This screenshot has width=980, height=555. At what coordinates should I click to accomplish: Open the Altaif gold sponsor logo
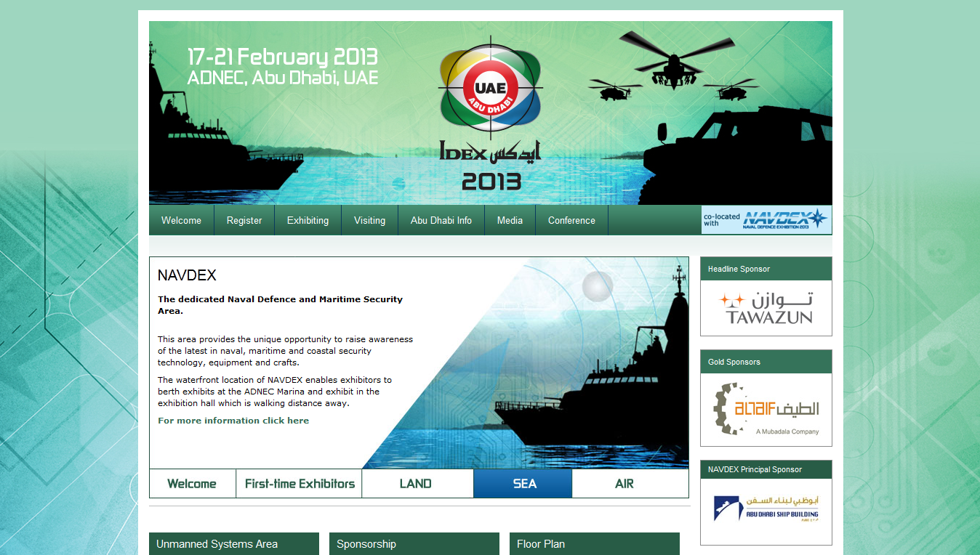click(766, 410)
